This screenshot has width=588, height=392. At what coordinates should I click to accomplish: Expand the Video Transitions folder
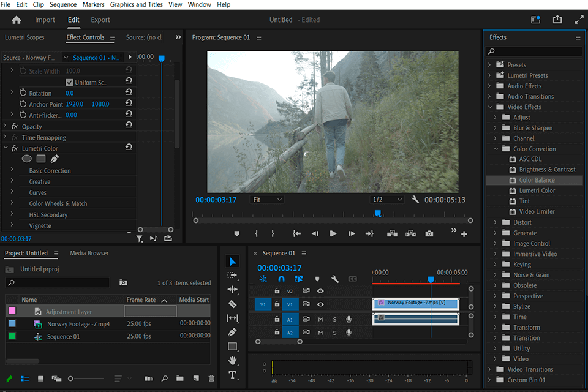point(489,369)
